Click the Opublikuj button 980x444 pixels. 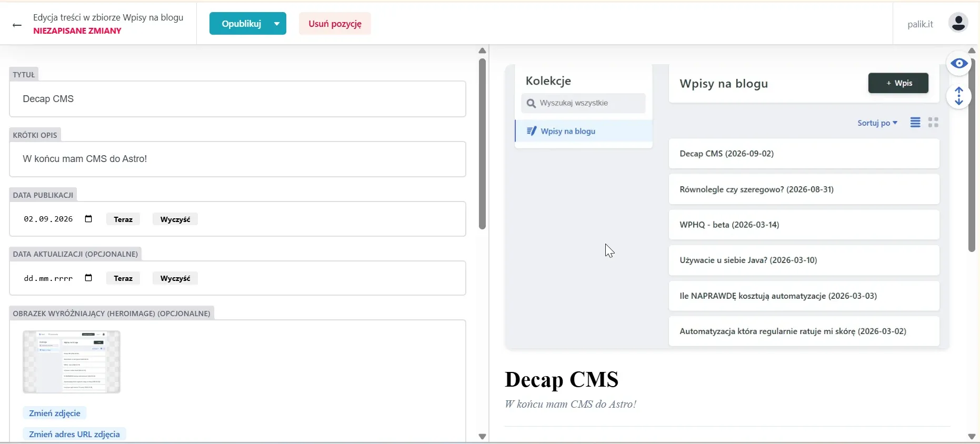coord(241,24)
